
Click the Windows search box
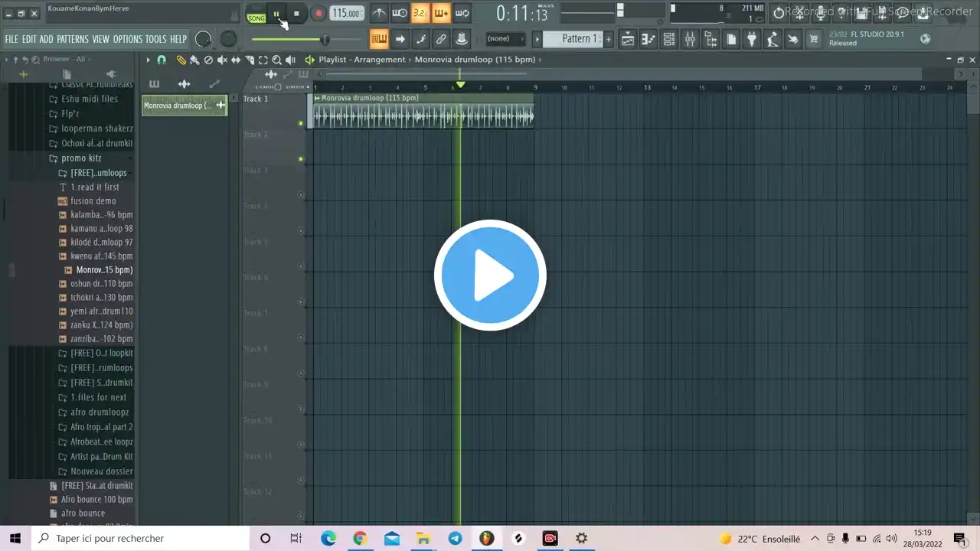[x=141, y=539]
